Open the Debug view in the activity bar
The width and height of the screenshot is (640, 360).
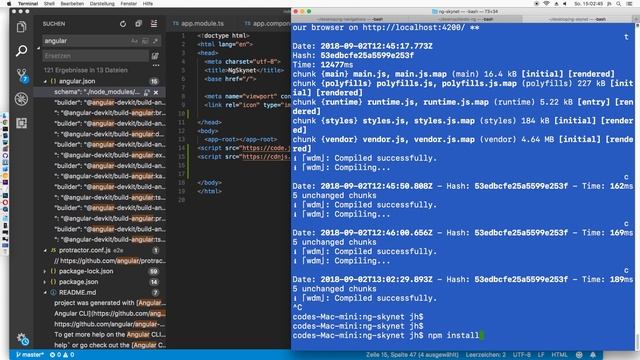[x=21, y=99]
